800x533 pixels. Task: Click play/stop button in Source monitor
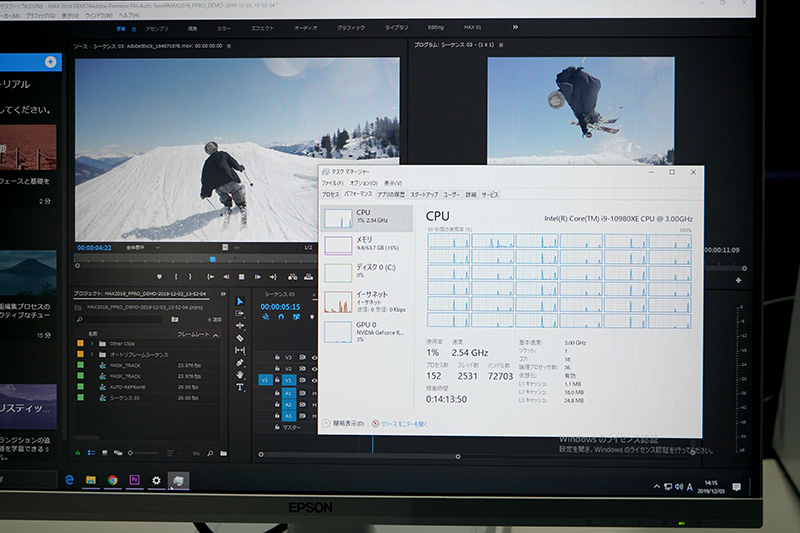point(241,276)
